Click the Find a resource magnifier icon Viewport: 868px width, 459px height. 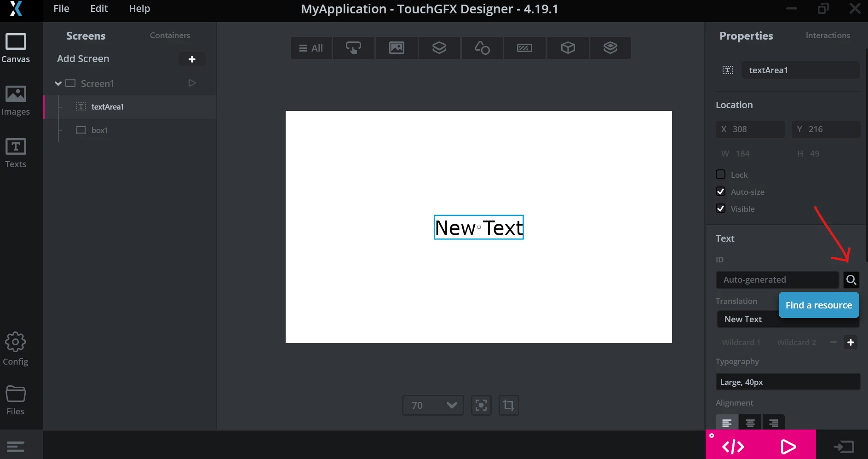851,279
